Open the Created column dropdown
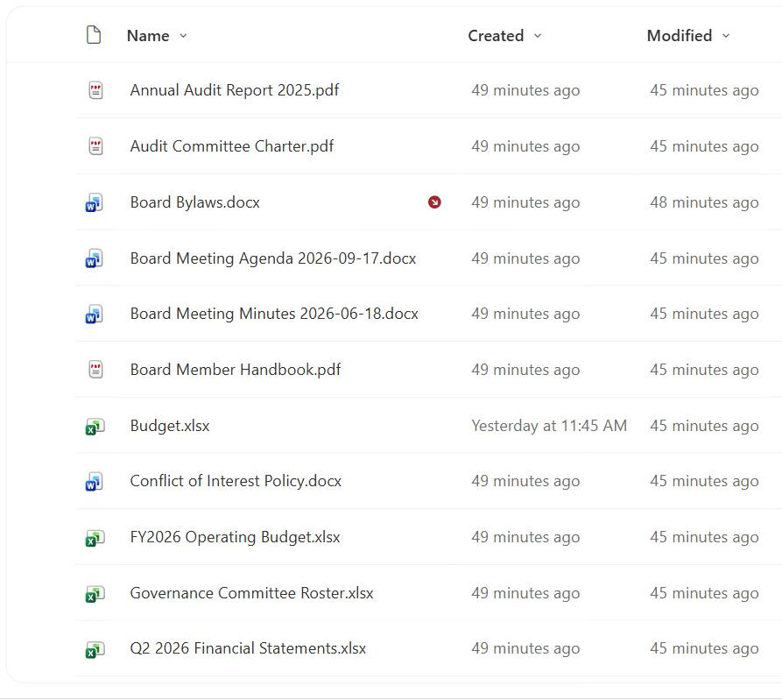782x700 pixels. click(x=537, y=35)
